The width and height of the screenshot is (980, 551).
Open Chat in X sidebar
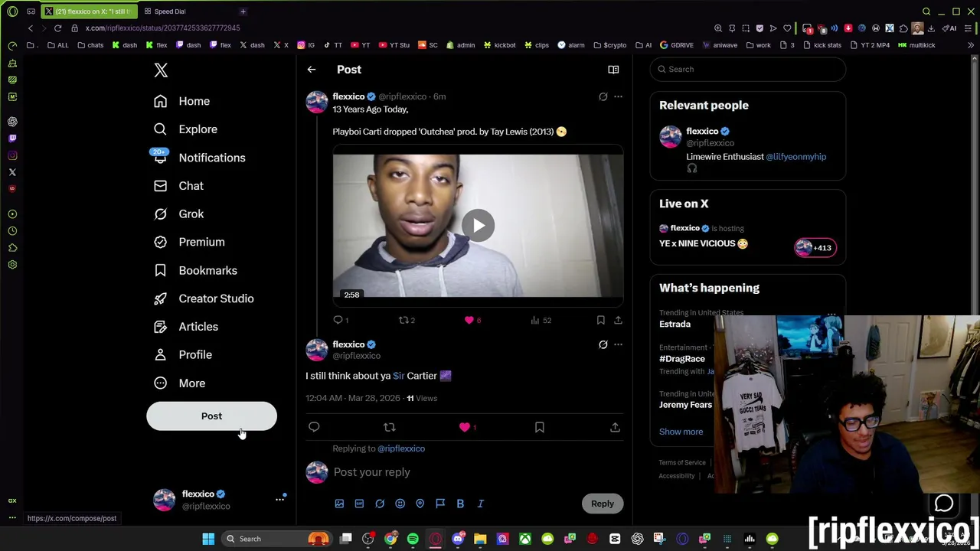click(178, 186)
